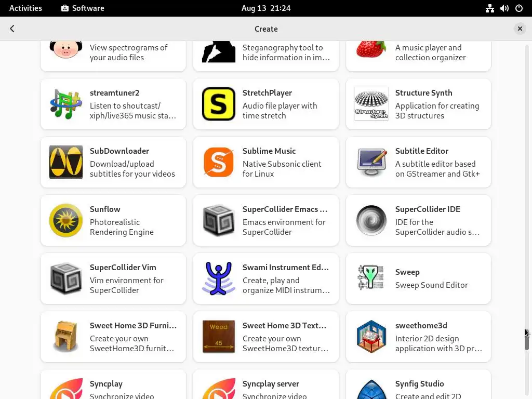Click the Wood texture icon
Viewport: 532px width, 399px height.
coord(219,337)
